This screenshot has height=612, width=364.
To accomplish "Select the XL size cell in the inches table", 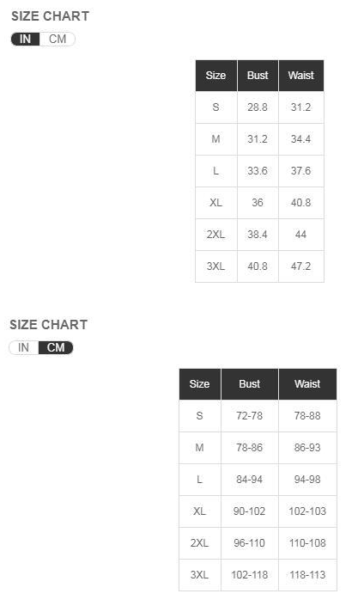I will tap(215, 203).
